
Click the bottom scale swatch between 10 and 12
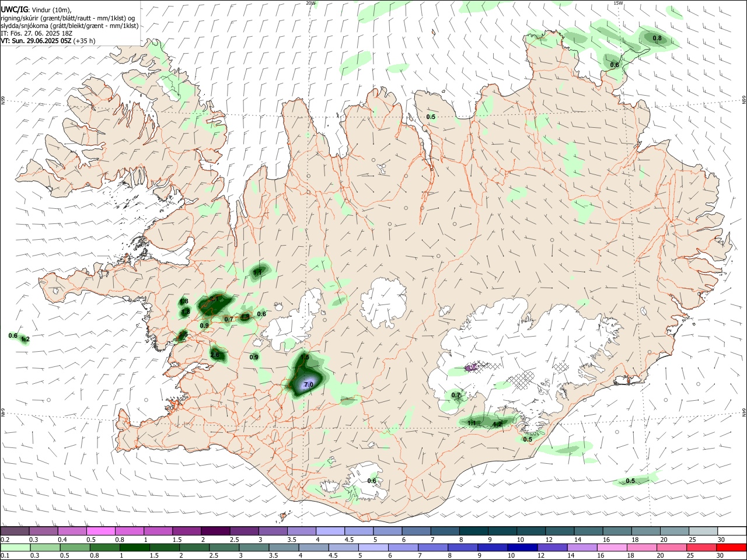(522, 548)
